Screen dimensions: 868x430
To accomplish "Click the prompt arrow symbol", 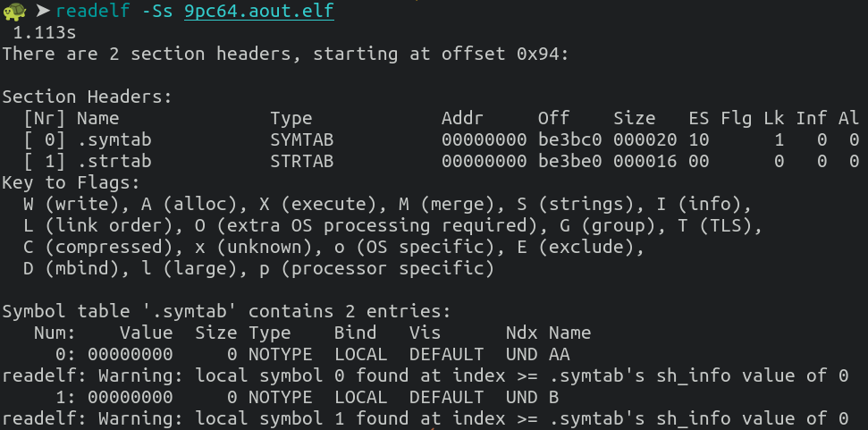I will 43,11.
